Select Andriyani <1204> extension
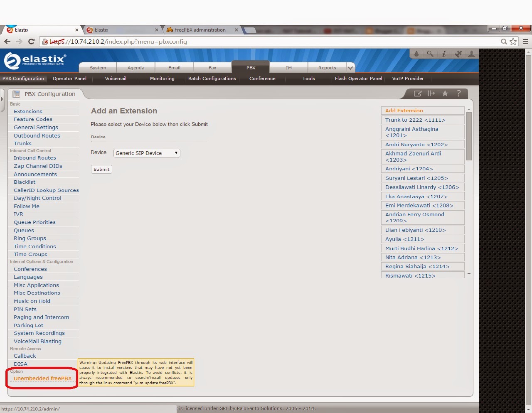This screenshot has height=413, width=532. point(423,169)
